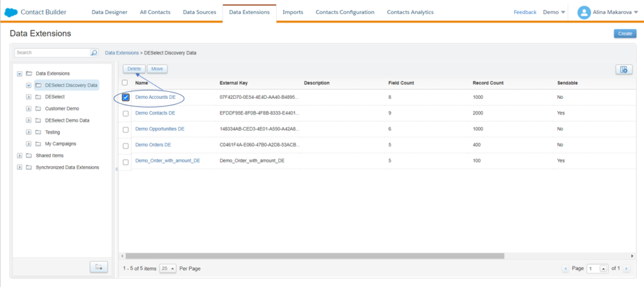Check the Demo Contacts DE checkbox
The image size is (644, 287).
126,113
